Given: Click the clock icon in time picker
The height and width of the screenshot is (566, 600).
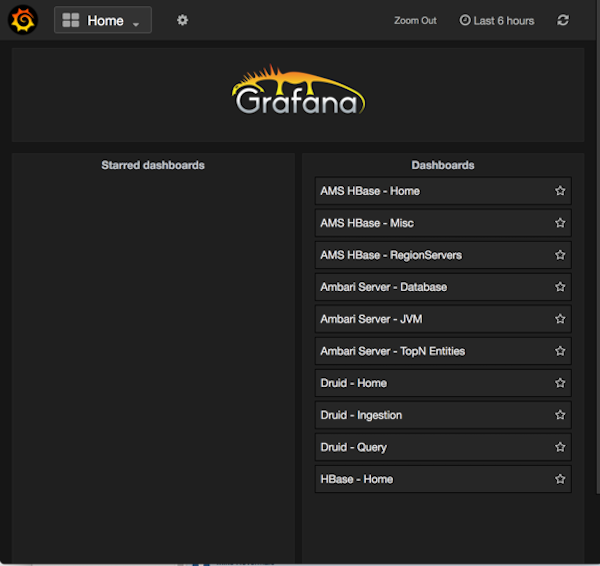Looking at the screenshot, I should click(x=465, y=21).
